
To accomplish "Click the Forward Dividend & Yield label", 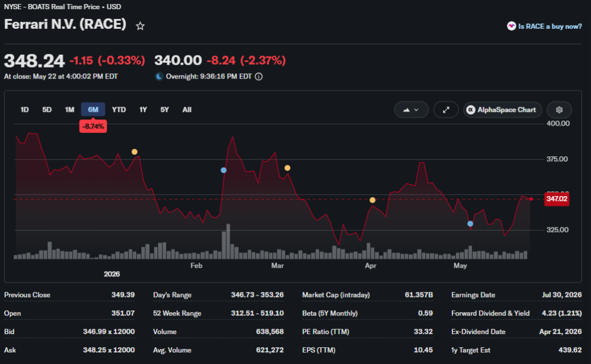I will pyautogui.click(x=491, y=313).
